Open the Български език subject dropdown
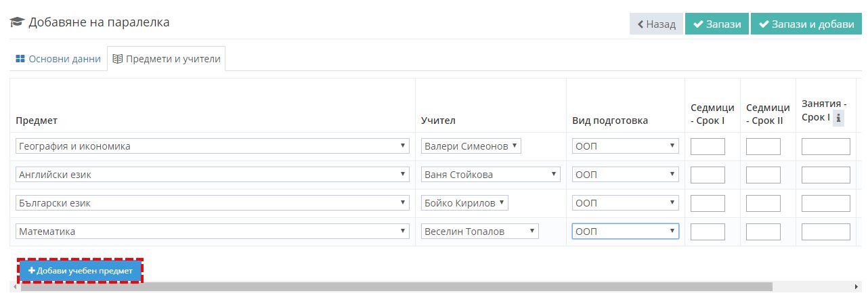The width and height of the screenshot is (868, 306). click(x=213, y=203)
